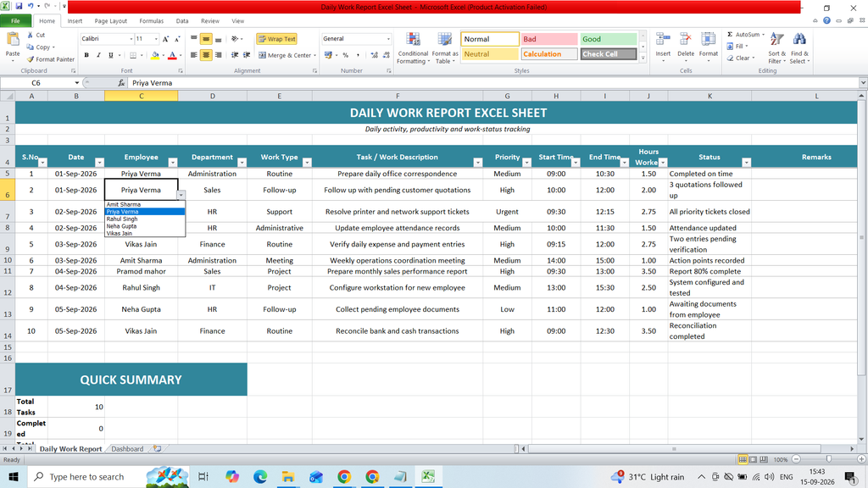Click the Paste icon in Clipboard group
The image size is (868, 488).
12,40
